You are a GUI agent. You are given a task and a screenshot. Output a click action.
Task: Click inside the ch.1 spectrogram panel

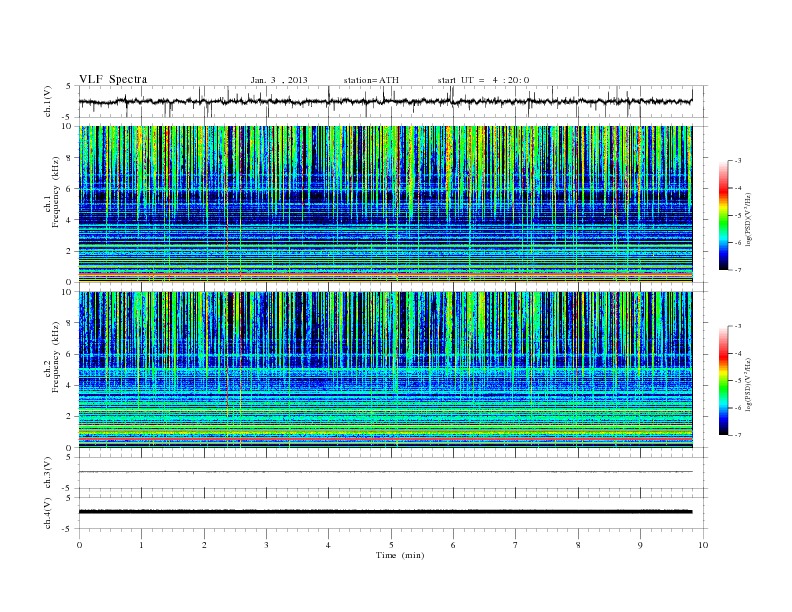385,204
